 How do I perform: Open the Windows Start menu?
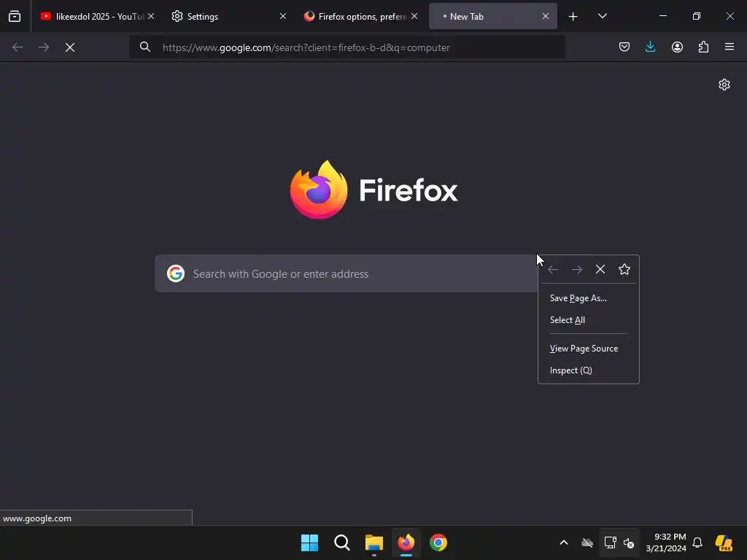tap(309, 542)
